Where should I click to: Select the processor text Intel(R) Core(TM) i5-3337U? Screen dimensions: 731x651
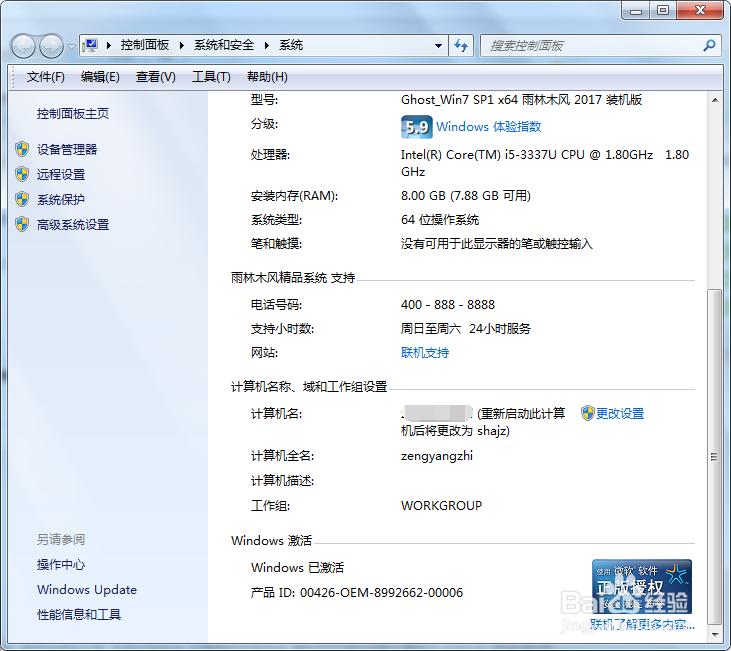(x=479, y=155)
